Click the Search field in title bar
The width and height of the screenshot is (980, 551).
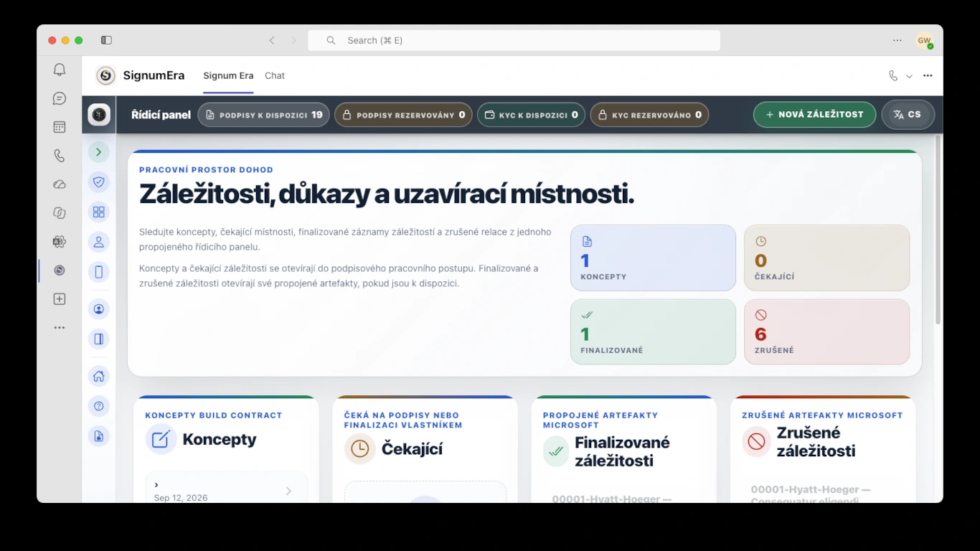(x=514, y=40)
